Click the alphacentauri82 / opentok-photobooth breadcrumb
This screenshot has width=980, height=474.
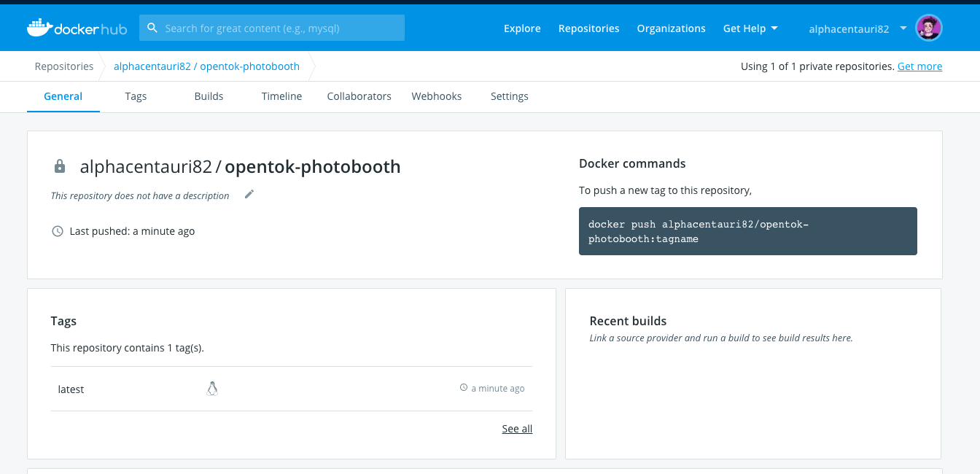[x=206, y=66]
